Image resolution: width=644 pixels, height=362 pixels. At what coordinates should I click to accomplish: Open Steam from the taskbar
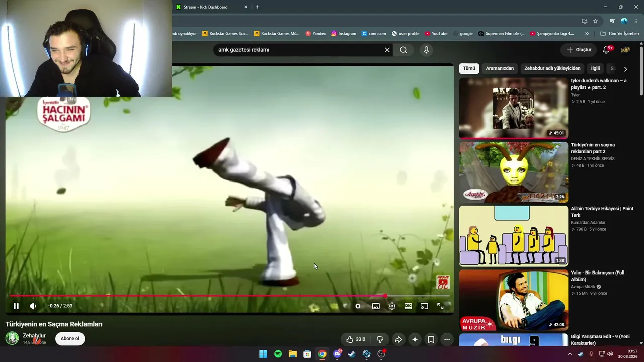coord(352,354)
